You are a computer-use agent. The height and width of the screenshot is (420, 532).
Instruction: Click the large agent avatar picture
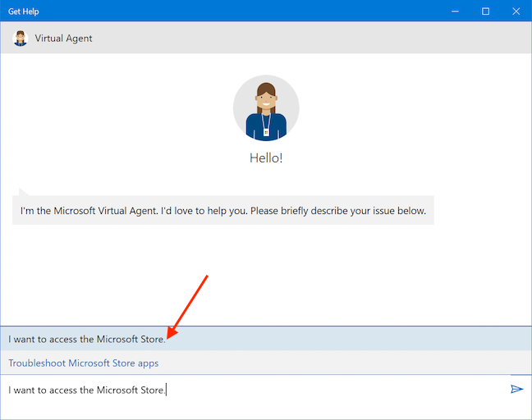pos(266,109)
